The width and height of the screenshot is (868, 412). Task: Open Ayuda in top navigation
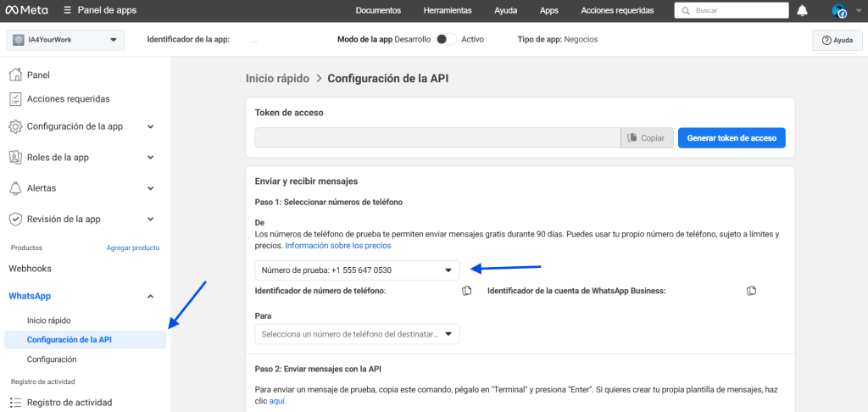(x=505, y=10)
